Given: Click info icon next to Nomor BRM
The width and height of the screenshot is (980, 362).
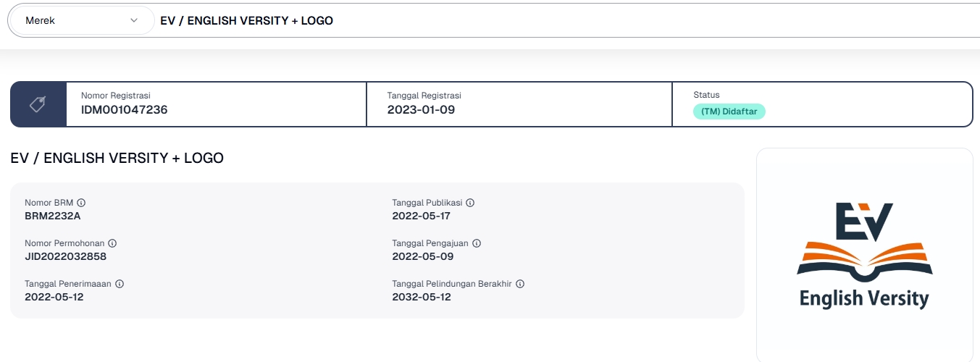Looking at the screenshot, I should [x=81, y=203].
